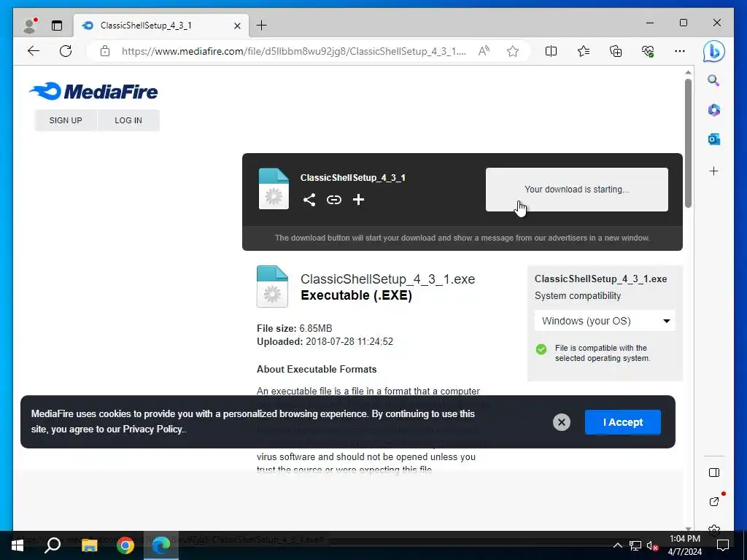Click the MediaFire logo
Screen dimensions: 747x560
tap(93, 91)
